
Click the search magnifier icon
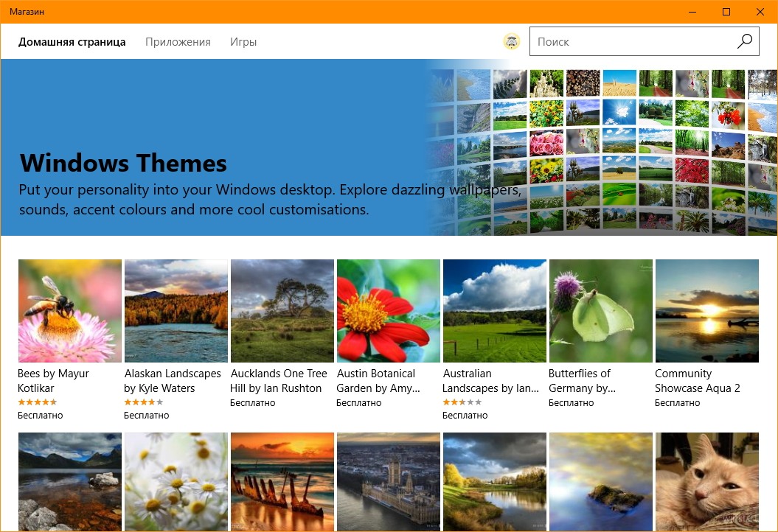[x=745, y=41]
